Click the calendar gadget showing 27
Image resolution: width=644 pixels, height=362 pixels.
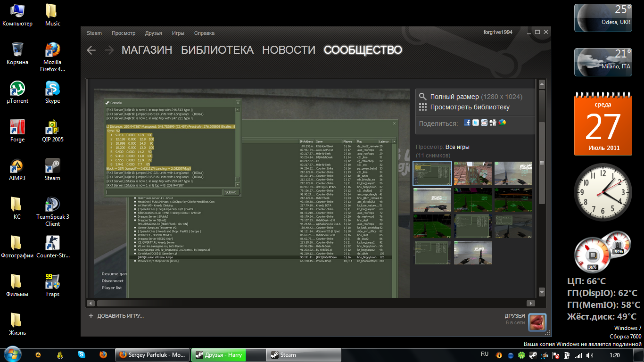point(603,124)
